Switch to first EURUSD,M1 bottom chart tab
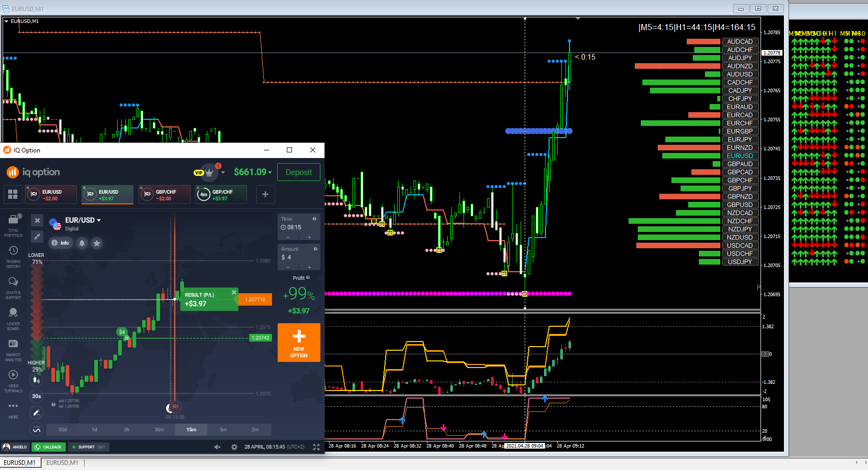 click(20, 463)
